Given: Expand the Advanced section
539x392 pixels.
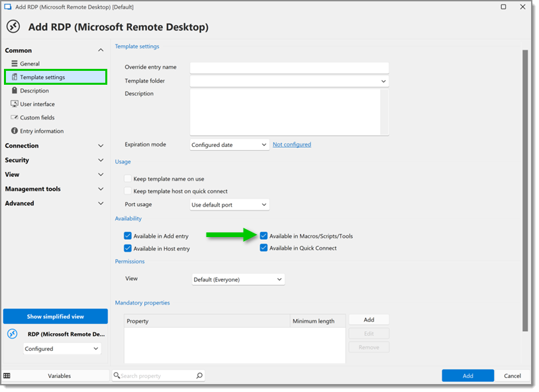Looking at the screenshot, I should 101,203.
